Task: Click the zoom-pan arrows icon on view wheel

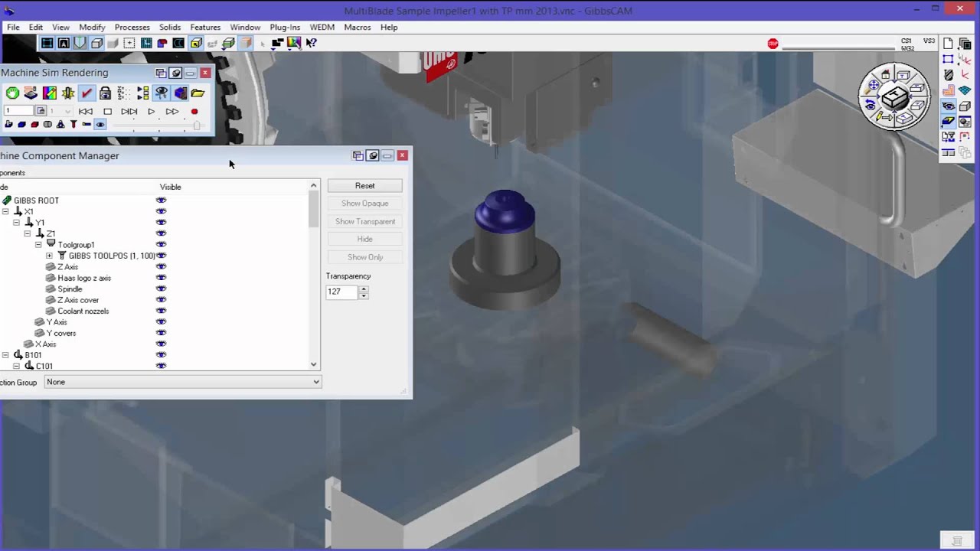Action: (874, 85)
